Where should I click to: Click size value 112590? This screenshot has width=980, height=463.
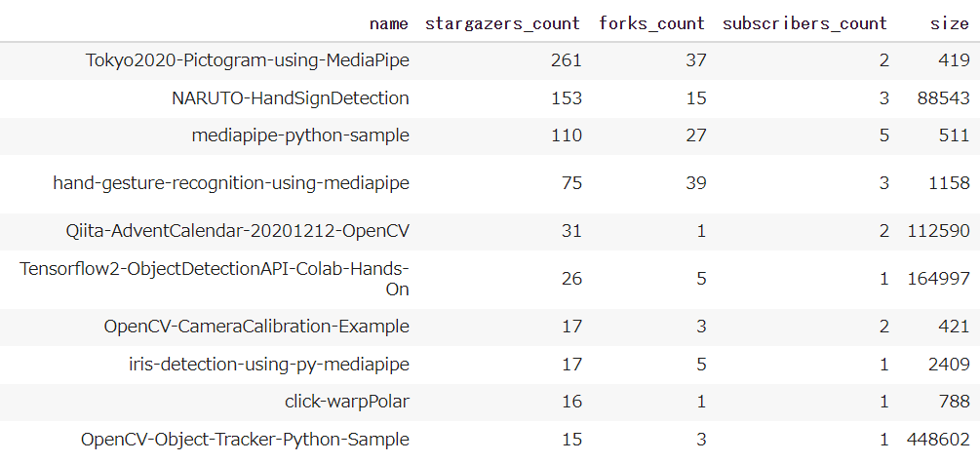coord(939,231)
